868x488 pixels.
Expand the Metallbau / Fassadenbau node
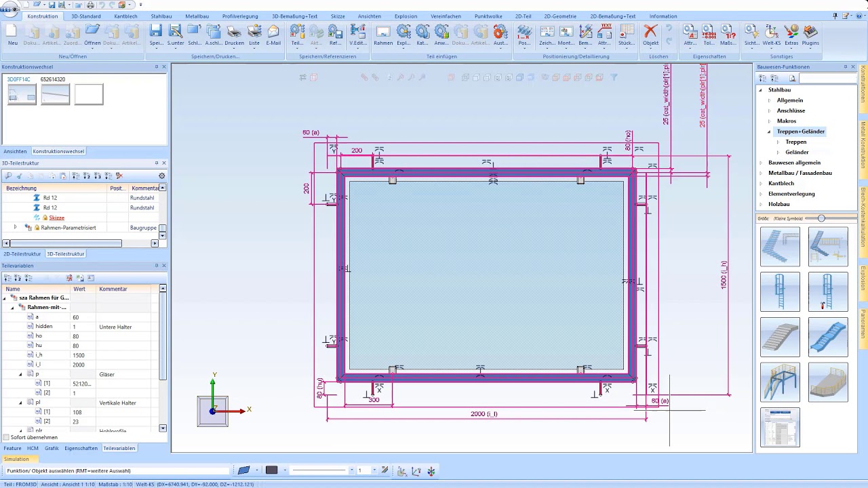click(x=761, y=173)
